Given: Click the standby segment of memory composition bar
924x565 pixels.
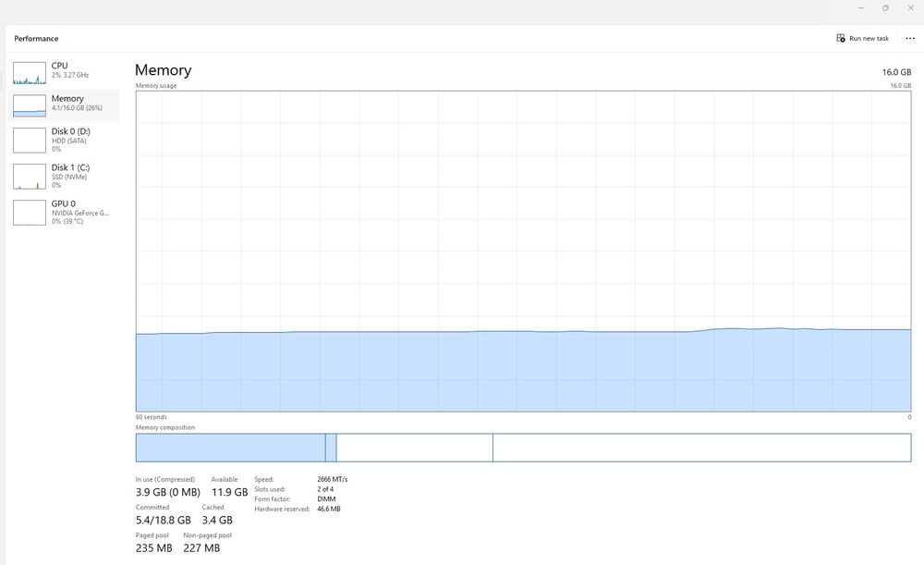Looking at the screenshot, I should pyautogui.click(x=414, y=448).
